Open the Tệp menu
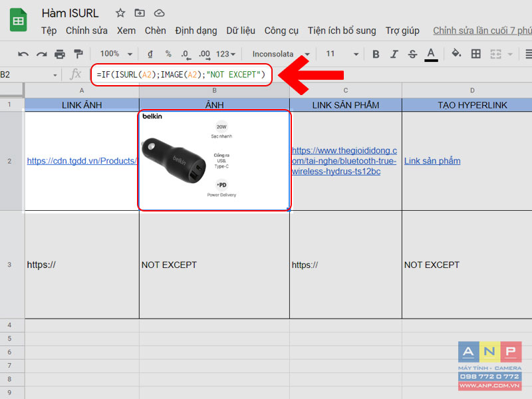The height and width of the screenshot is (399, 532). [49, 31]
